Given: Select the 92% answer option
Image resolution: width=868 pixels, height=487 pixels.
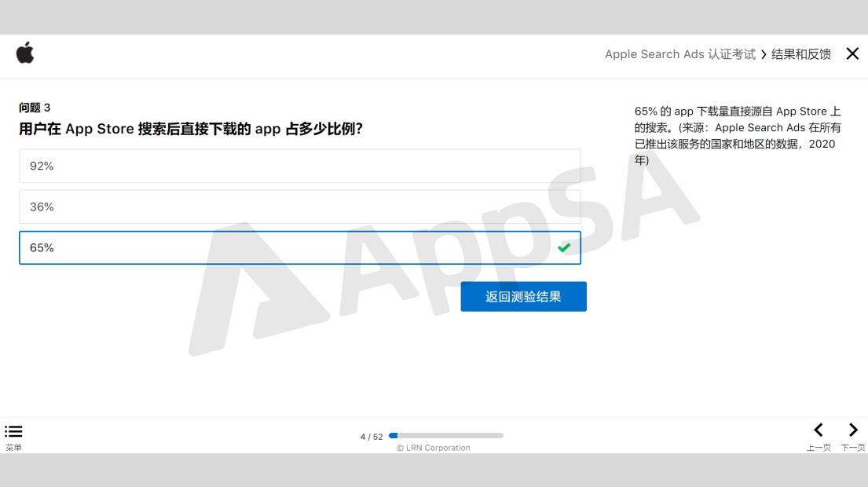Looking at the screenshot, I should point(300,166).
